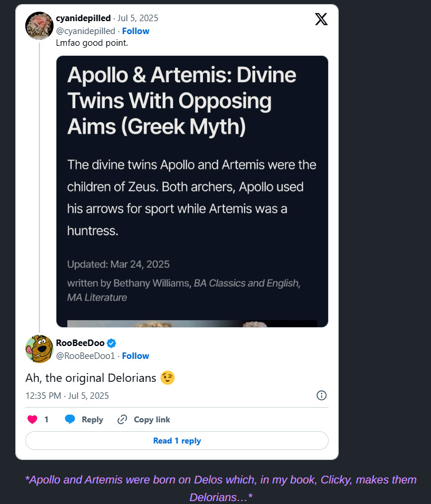Click the 12:35 PM · Jul 5, 2025 timestamp

pyautogui.click(x=67, y=396)
